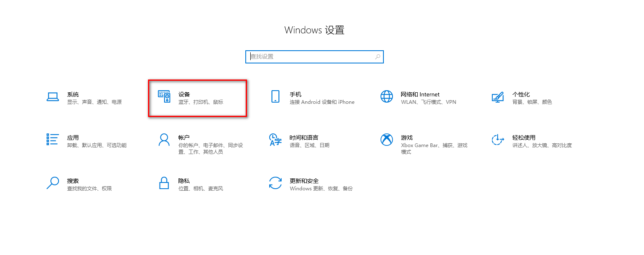Click the 设备 keyboard and speaker icon
Screen dimensions: 644x255
164,96
